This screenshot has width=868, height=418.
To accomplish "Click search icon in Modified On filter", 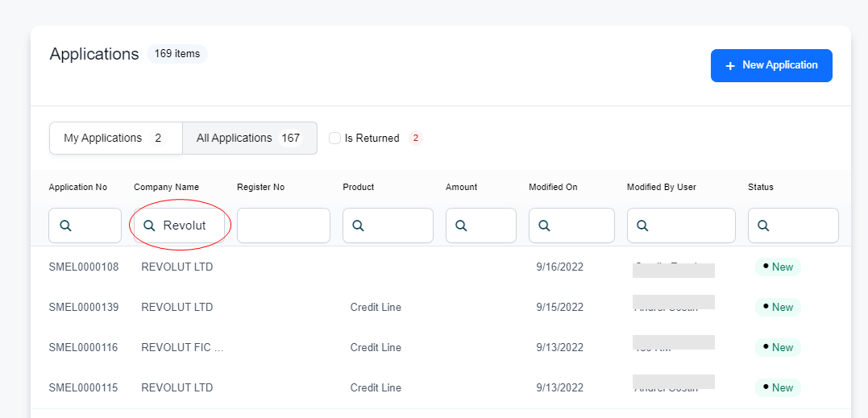I will pos(546,226).
